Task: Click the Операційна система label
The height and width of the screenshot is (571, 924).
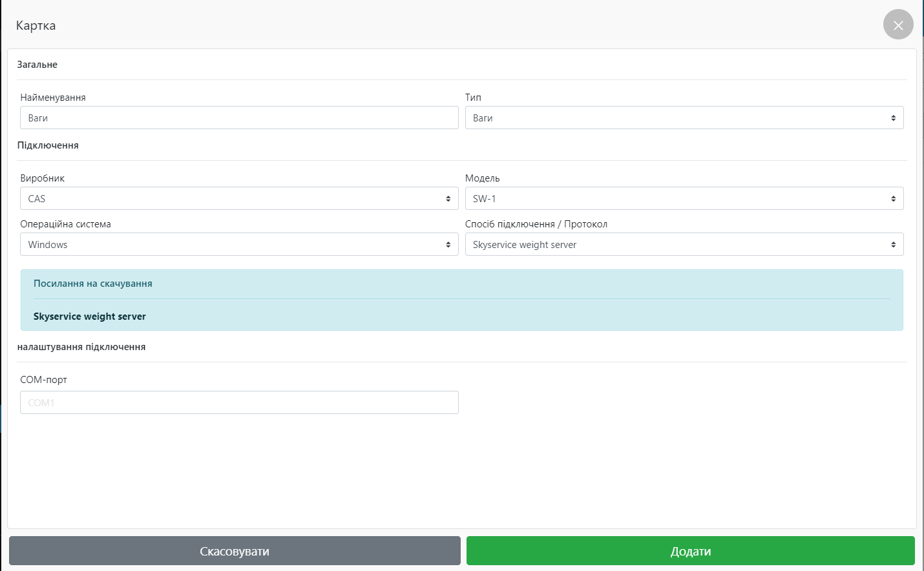Action: 65,224
